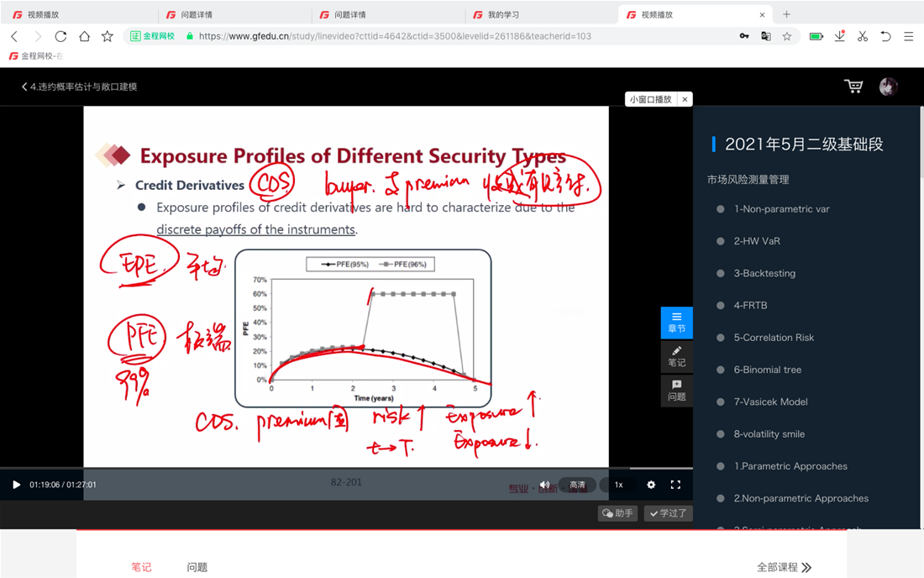Go back via 4.违约概率估计与敞口建模 chevron
The image size is (924, 578).
click(x=79, y=87)
